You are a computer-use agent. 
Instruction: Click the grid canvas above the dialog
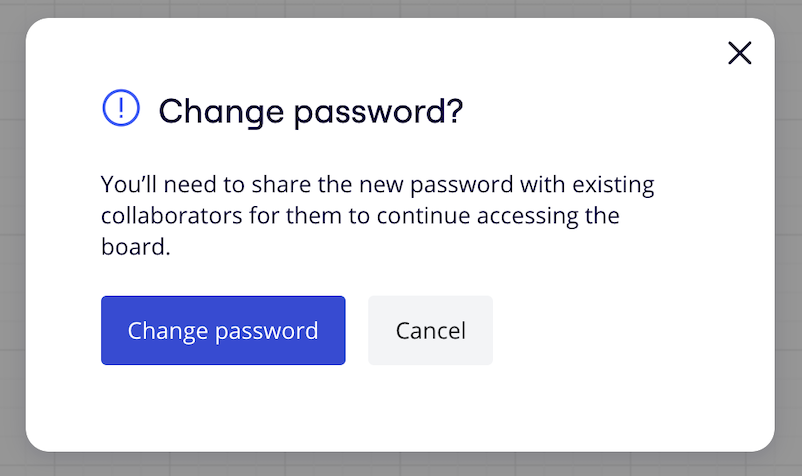pos(400,8)
